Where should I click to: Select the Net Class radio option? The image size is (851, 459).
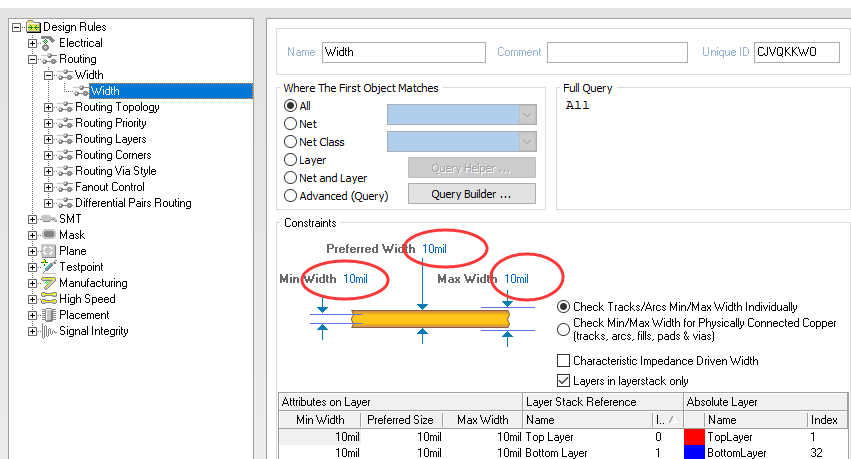pyautogui.click(x=290, y=142)
